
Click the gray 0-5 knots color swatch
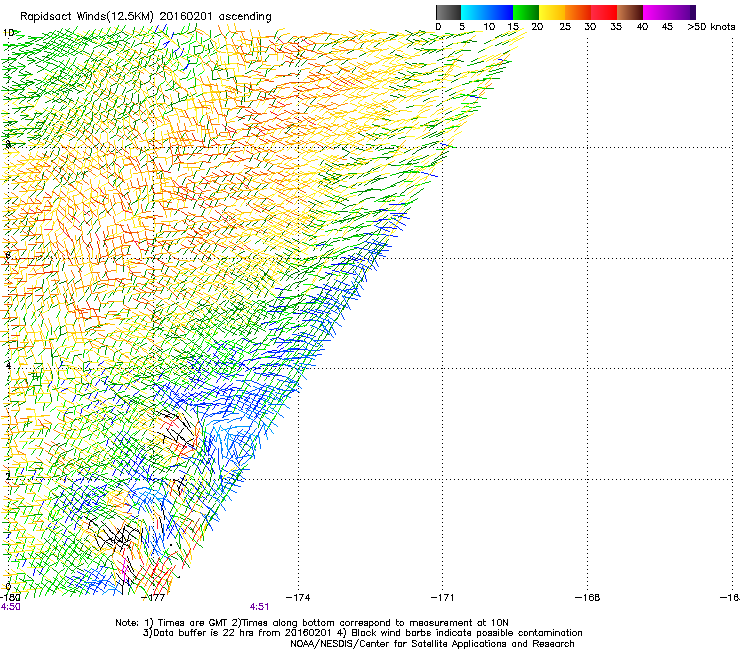448,12
